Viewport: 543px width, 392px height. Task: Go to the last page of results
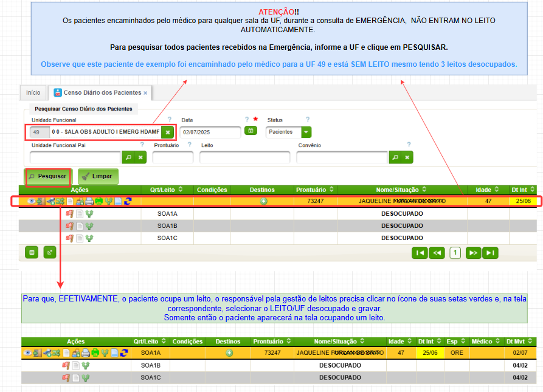click(490, 252)
